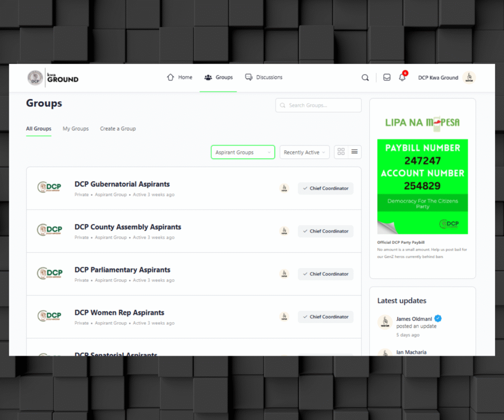
Task: Click James Oldmanl's avatar in Latest updates
Action: [x=385, y=322]
